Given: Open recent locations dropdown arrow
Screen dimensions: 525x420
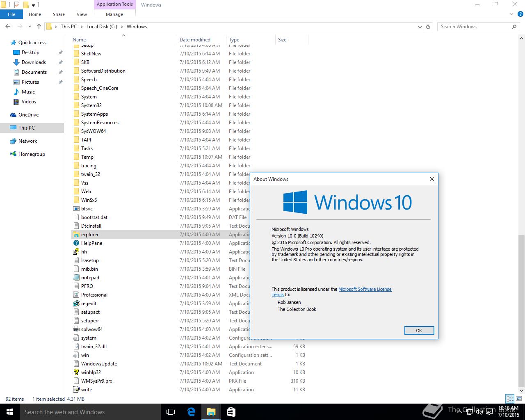Looking at the screenshot, I should [x=30, y=27].
